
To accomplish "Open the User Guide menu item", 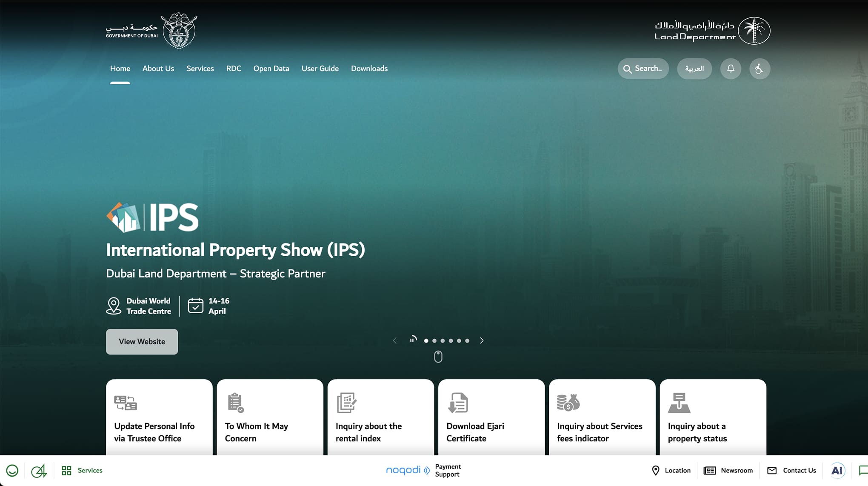I will pos(320,69).
